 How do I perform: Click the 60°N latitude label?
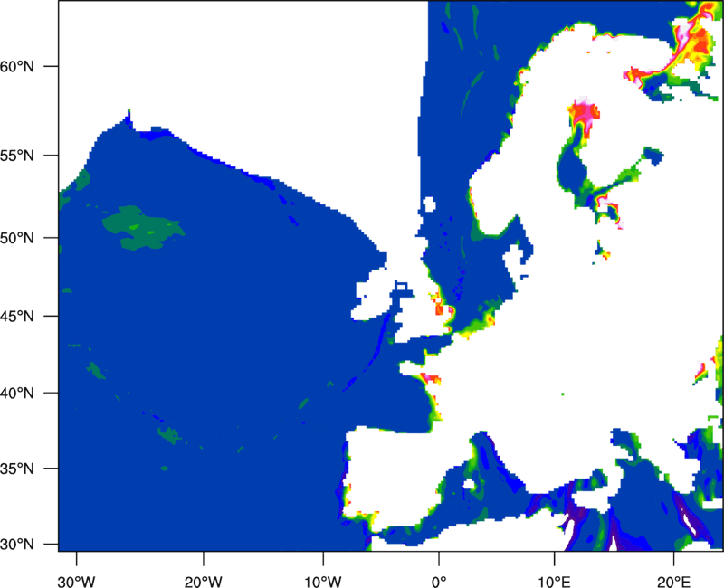17,67
